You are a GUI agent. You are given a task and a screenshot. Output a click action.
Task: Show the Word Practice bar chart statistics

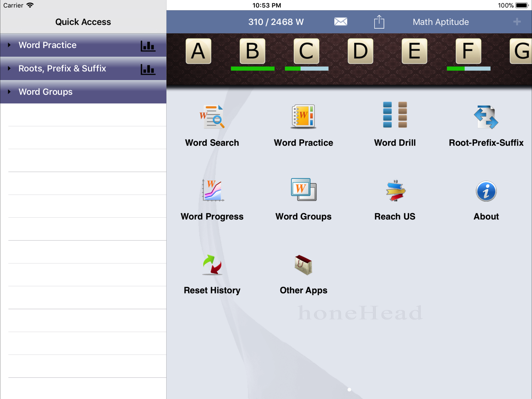pos(148,46)
